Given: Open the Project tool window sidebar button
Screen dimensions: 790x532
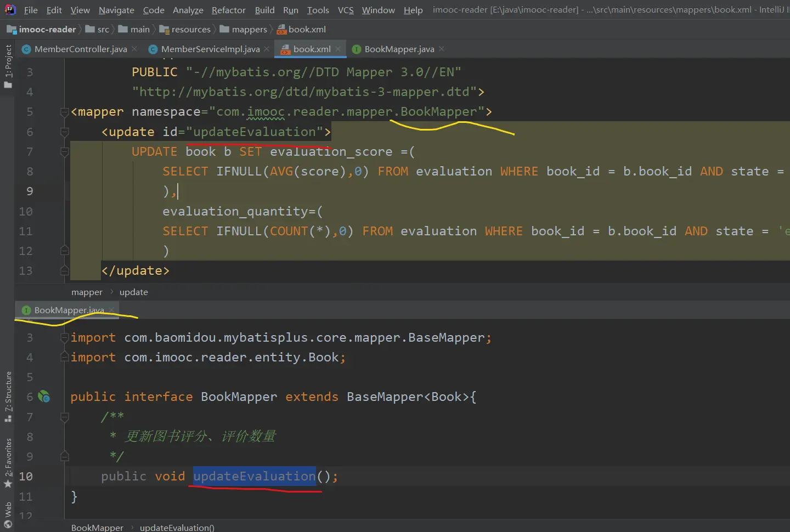Looking at the screenshot, I should pyautogui.click(x=8, y=66).
